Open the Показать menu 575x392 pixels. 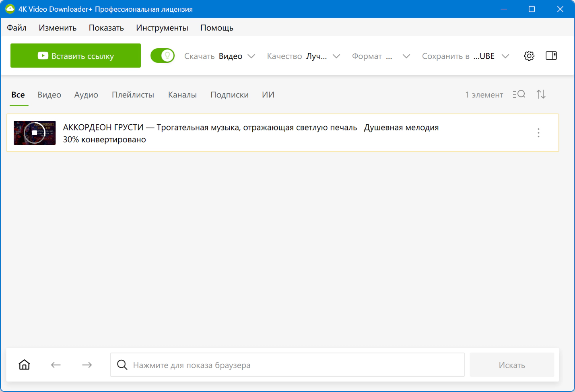point(106,28)
